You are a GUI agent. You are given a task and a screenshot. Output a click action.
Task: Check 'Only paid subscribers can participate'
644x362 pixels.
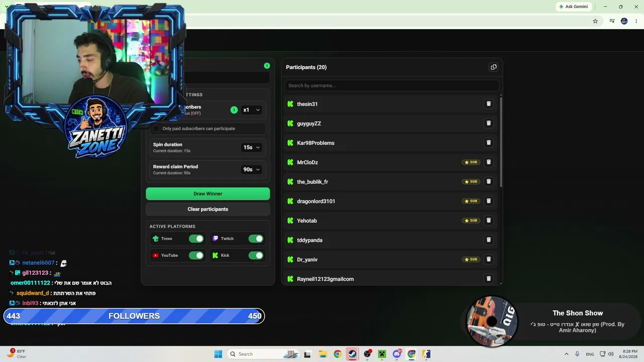click(156, 129)
